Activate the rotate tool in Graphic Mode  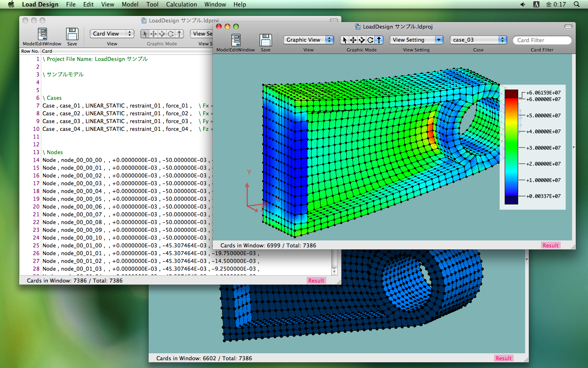tap(370, 40)
